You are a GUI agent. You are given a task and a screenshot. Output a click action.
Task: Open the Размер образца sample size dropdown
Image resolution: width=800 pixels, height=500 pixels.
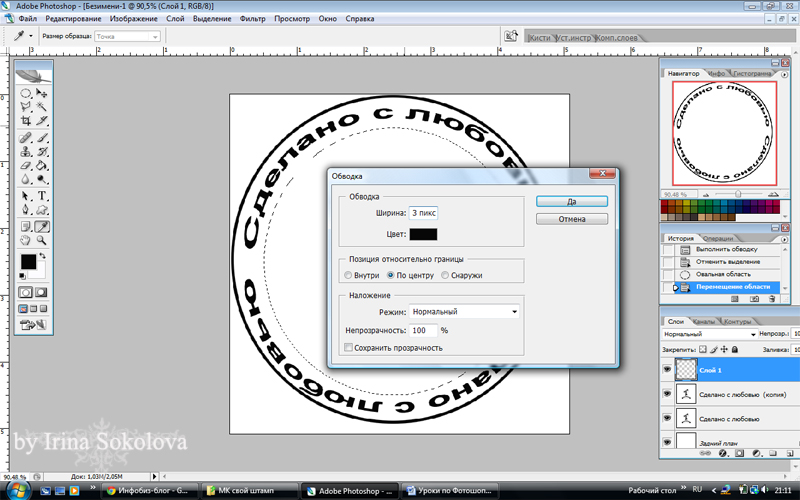tap(128, 37)
